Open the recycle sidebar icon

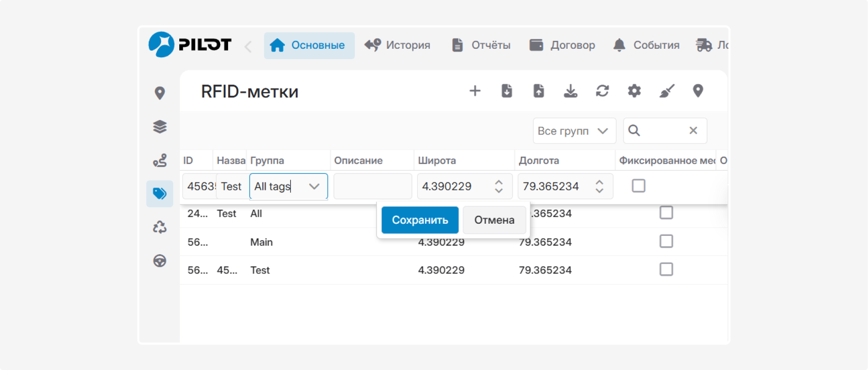160,227
